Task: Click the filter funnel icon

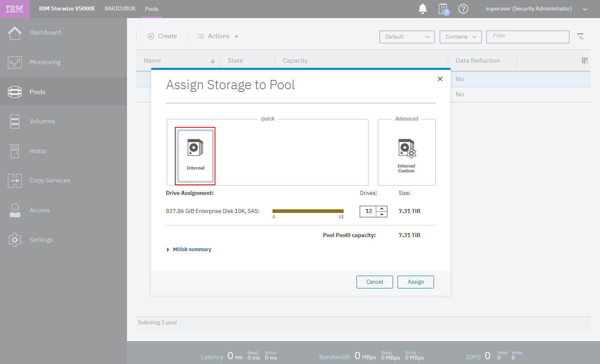Action: [580, 37]
